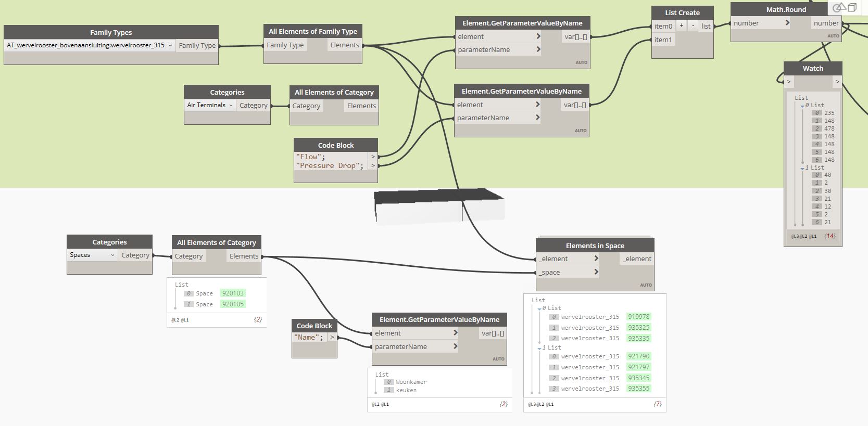Select the List Create node header
Image resolution: width=868 pixels, height=426 pixels.
(x=682, y=12)
